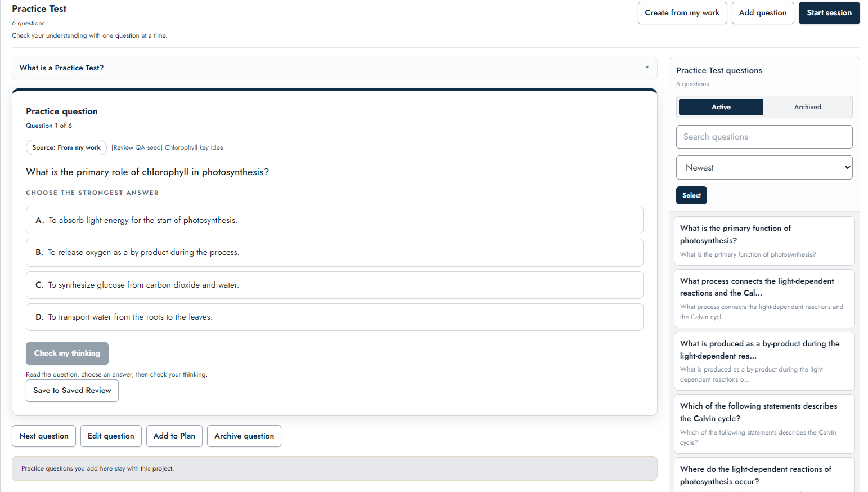Go to the Next question

(44, 436)
